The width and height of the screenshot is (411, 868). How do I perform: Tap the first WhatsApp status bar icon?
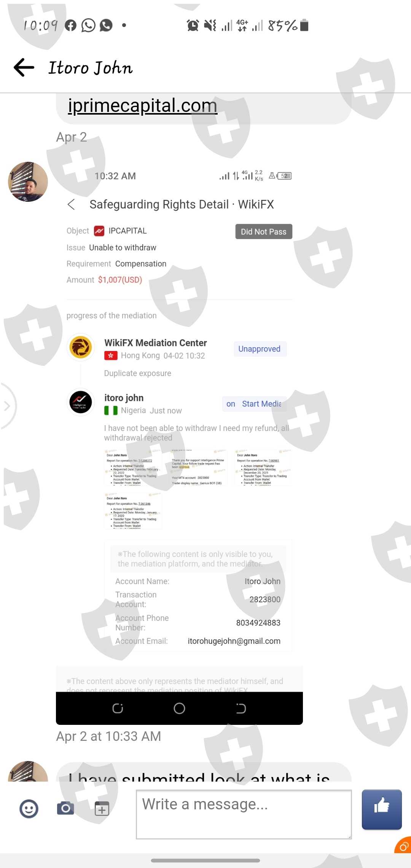coord(88,25)
